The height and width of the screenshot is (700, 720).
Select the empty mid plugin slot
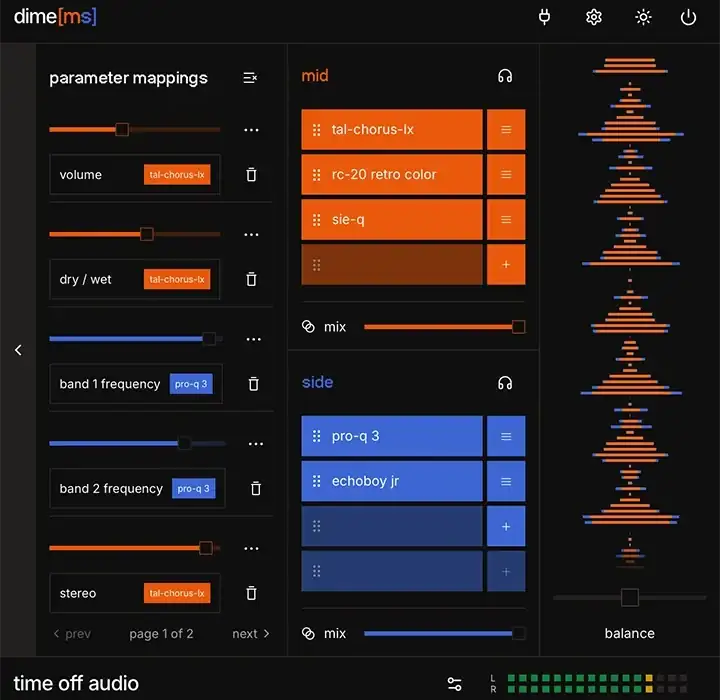tap(392, 265)
